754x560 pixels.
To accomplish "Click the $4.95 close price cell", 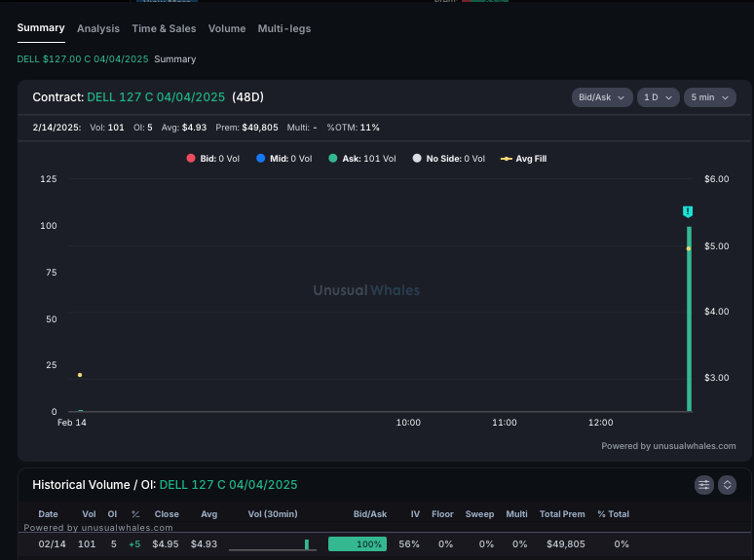I will (x=166, y=544).
